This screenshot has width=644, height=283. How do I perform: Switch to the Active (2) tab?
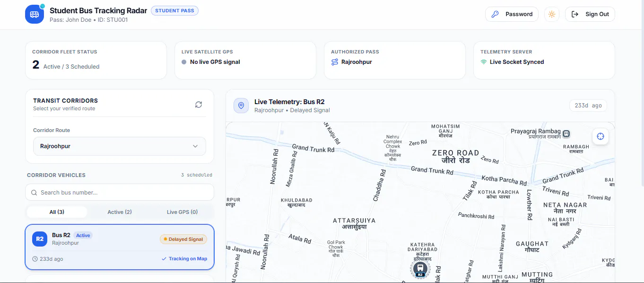tap(120, 212)
